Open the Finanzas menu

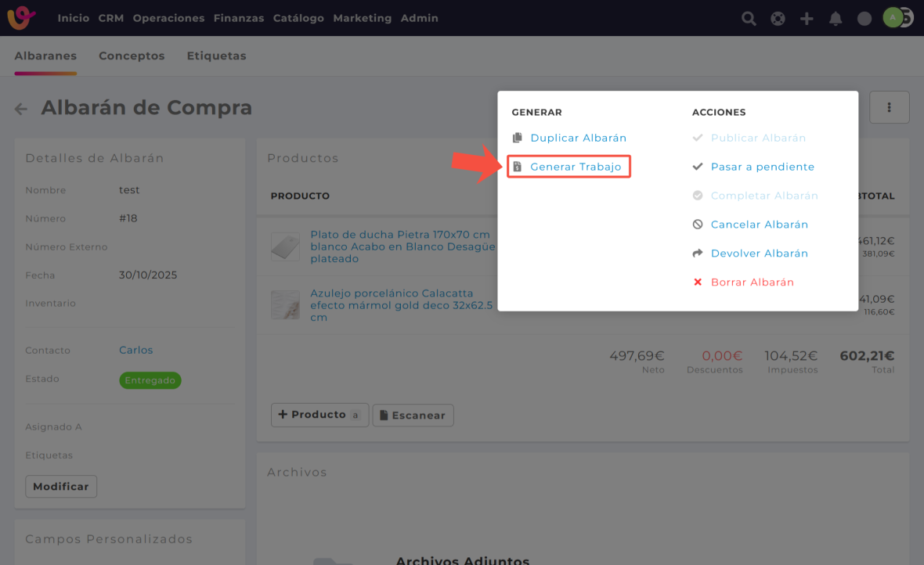tap(238, 18)
